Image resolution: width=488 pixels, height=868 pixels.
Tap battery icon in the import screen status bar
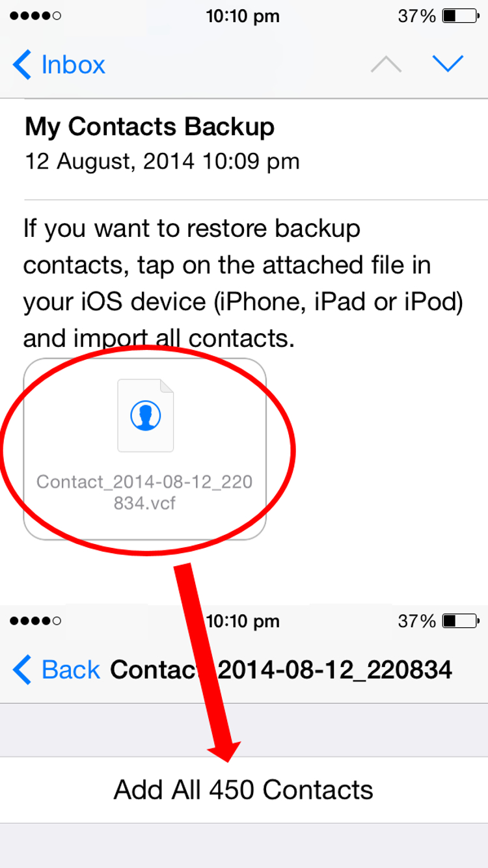coord(460,621)
